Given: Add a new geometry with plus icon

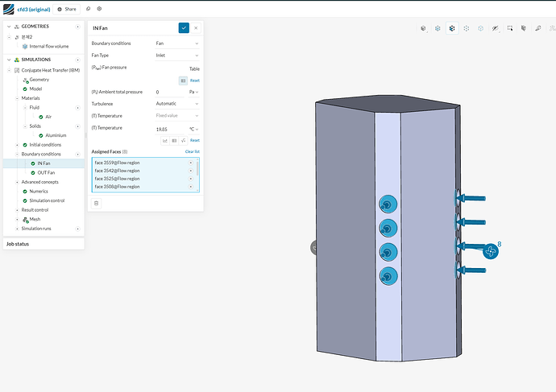Looking at the screenshot, I should click(77, 27).
